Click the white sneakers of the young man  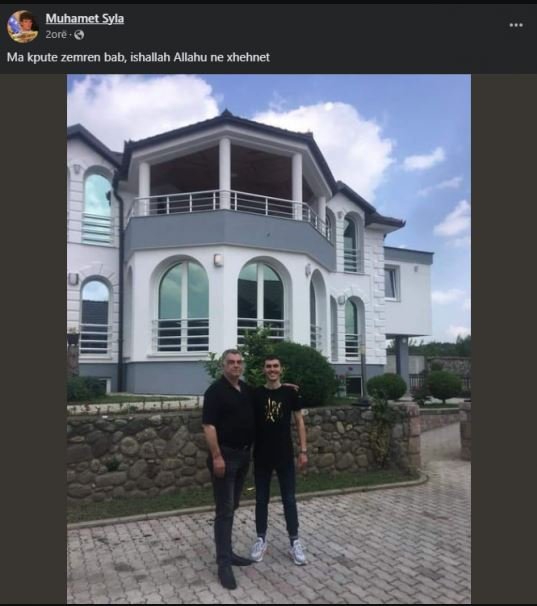pos(278,550)
